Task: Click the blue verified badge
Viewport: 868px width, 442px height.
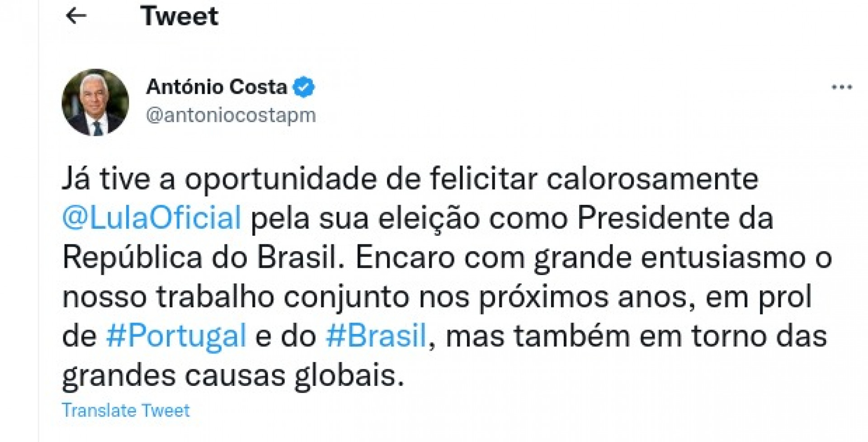Action: coord(304,87)
